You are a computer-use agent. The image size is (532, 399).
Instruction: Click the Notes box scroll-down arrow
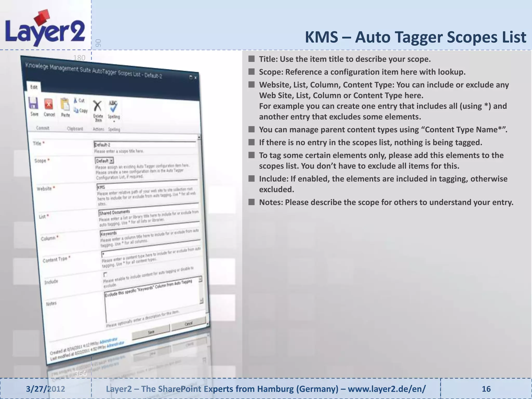point(201,301)
